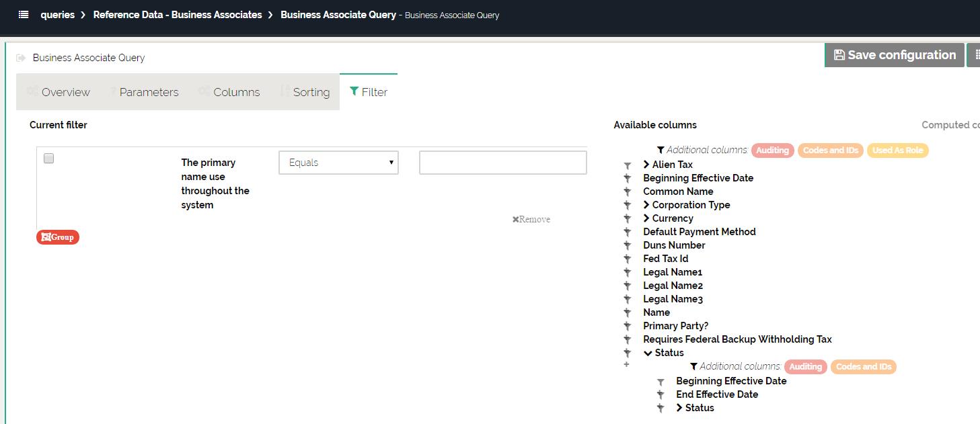980x424 pixels.
Task: Click the filter icon next to Legal Name1
Action: click(x=627, y=272)
